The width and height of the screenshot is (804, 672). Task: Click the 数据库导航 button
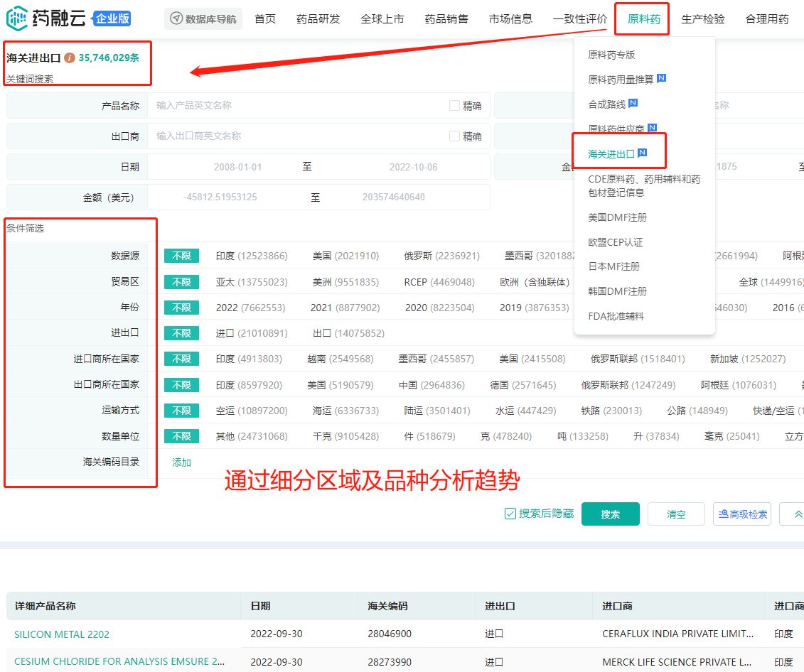tap(203, 19)
